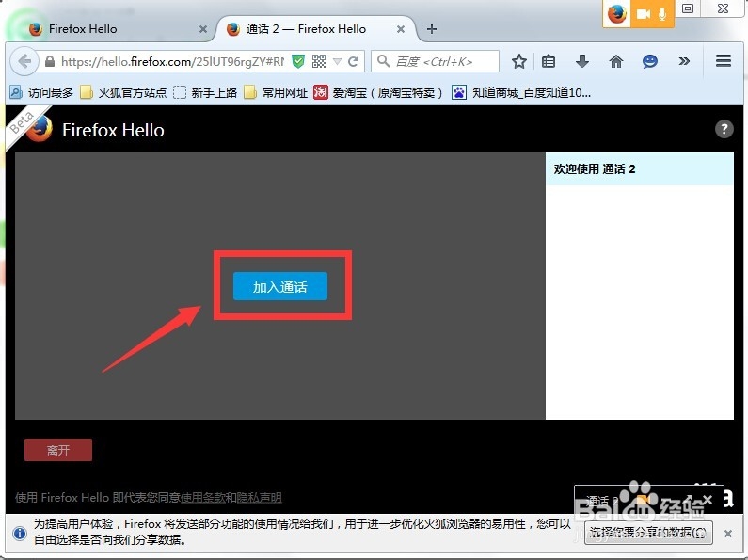This screenshot has width=748, height=560.
Task: Open 知道商城_百度知道 bookmark
Action: tap(522, 92)
